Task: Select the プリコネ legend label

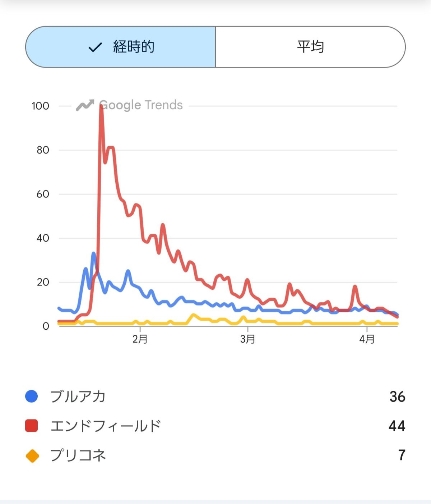Action: pos(78,455)
